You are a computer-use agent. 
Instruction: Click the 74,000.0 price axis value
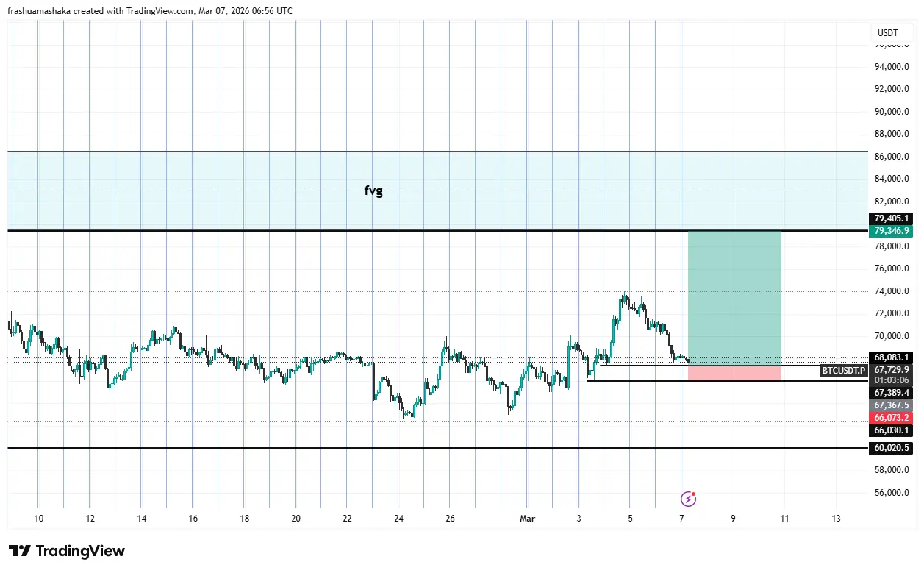[x=892, y=291]
